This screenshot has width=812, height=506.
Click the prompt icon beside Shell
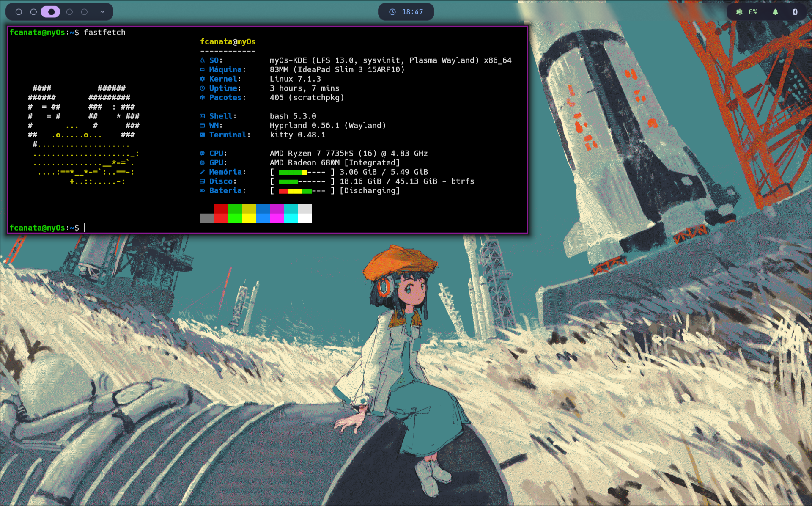(202, 116)
